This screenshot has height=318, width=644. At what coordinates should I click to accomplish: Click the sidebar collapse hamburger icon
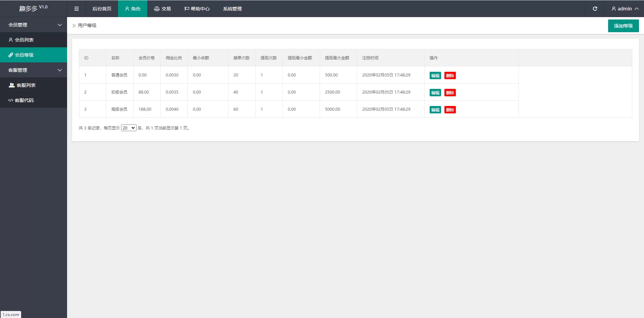(76, 9)
